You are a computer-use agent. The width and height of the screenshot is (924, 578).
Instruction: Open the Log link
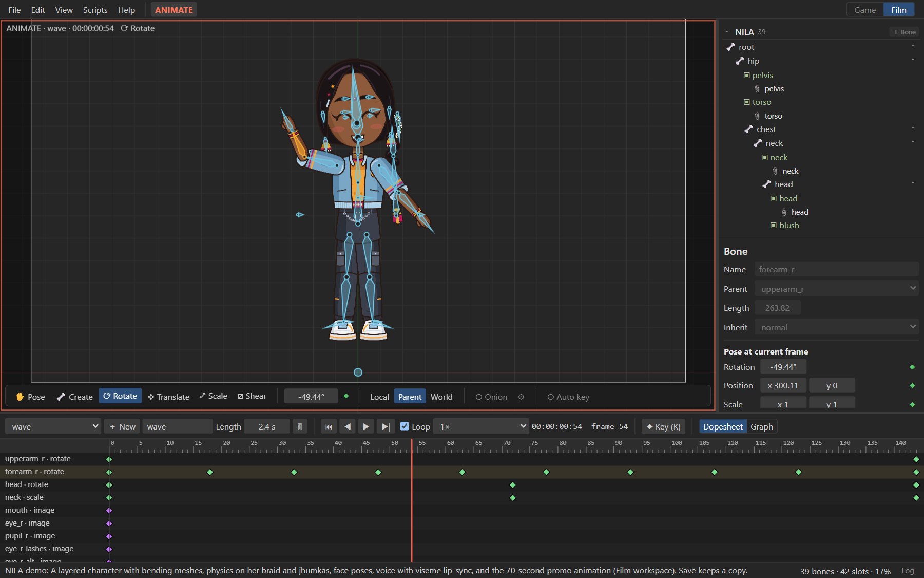click(x=908, y=571)
